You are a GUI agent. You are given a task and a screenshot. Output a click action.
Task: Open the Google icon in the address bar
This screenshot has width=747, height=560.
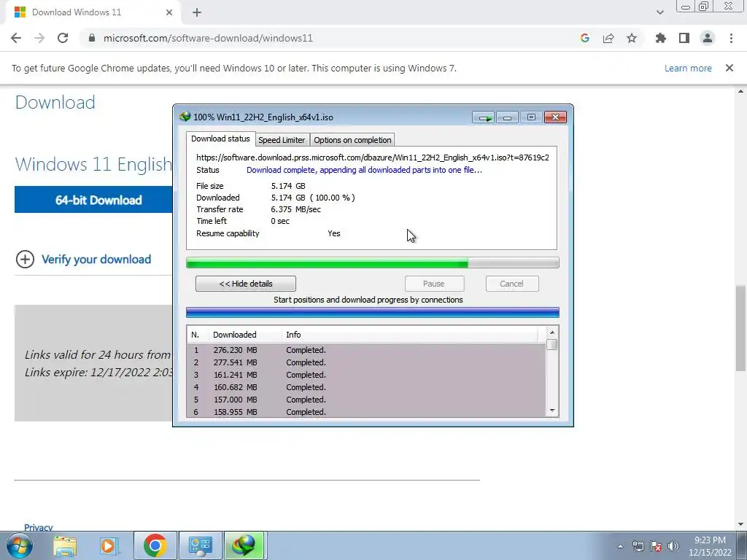point(584,38)
